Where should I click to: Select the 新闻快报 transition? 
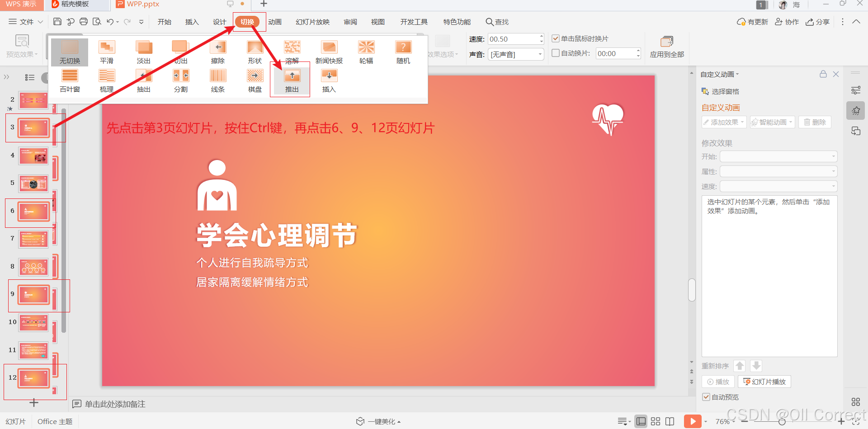[x=329, y=52]
